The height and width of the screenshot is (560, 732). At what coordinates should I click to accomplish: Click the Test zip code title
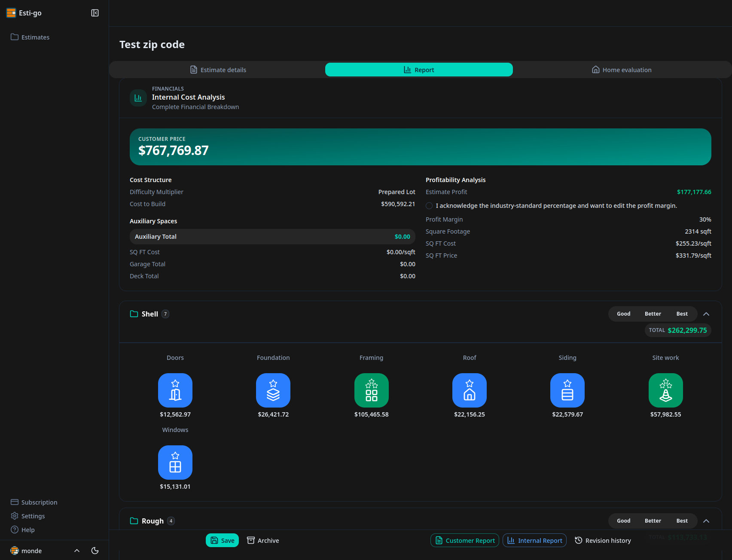[x=152, y=45]
